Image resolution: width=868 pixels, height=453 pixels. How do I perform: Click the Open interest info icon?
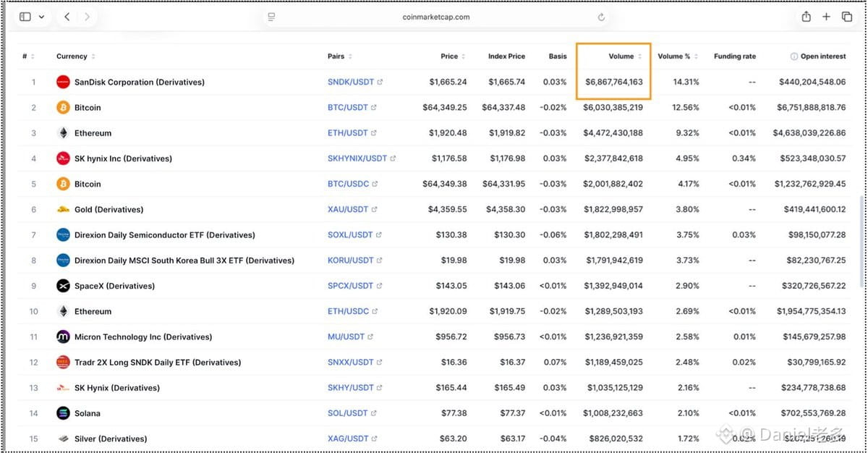[x=793, y=56]
